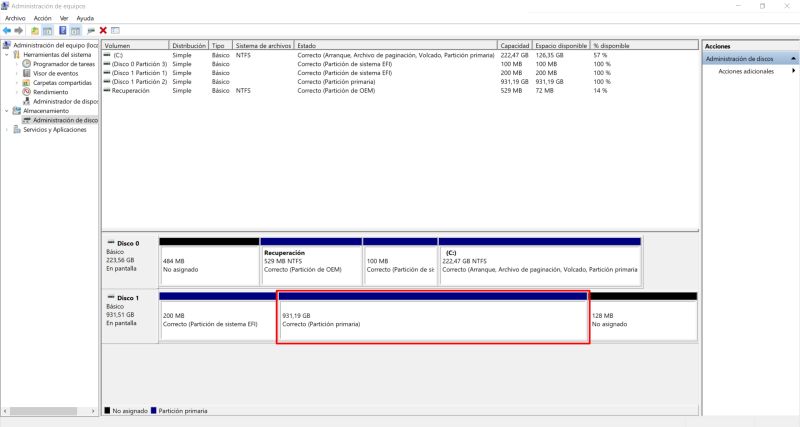Expand the Programador de tareas chevron

coord(17,64)
